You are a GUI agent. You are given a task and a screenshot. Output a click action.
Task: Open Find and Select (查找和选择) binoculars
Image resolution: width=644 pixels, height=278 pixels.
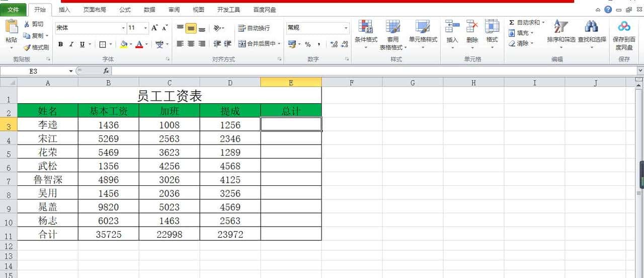click(592, 34)
